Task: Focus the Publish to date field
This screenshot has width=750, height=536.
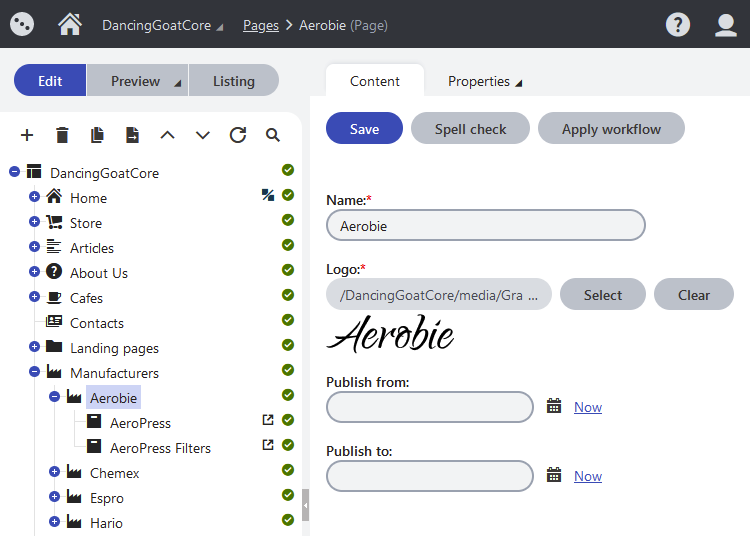Action: click(x=430, y=476)
